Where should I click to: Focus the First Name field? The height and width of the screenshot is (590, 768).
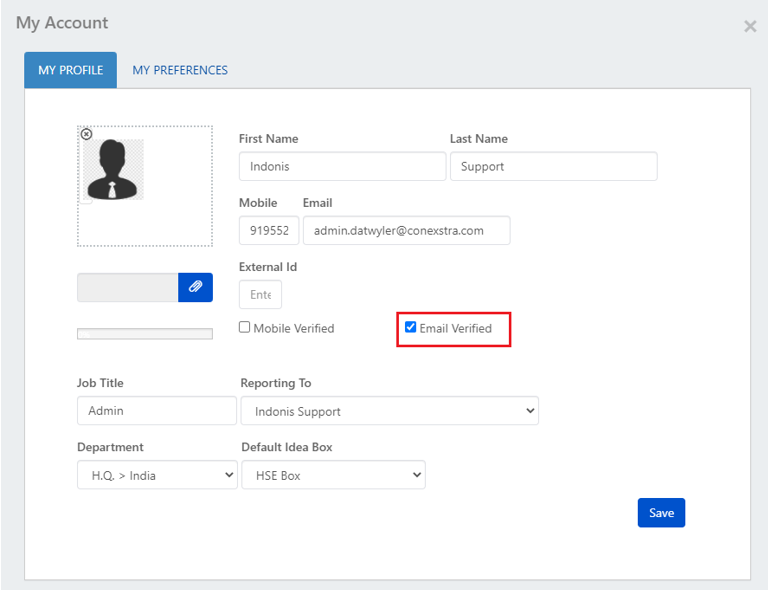point(342,166)
